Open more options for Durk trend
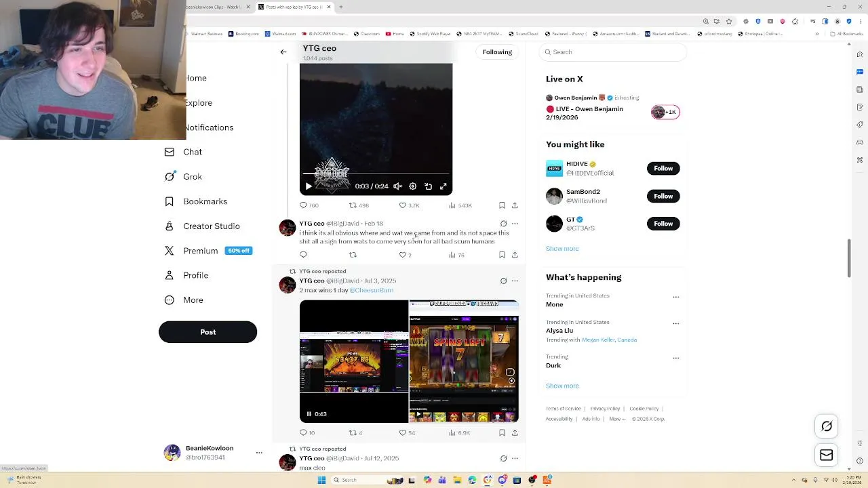Screen dimensions: 868x488 (x=675, y=358)
